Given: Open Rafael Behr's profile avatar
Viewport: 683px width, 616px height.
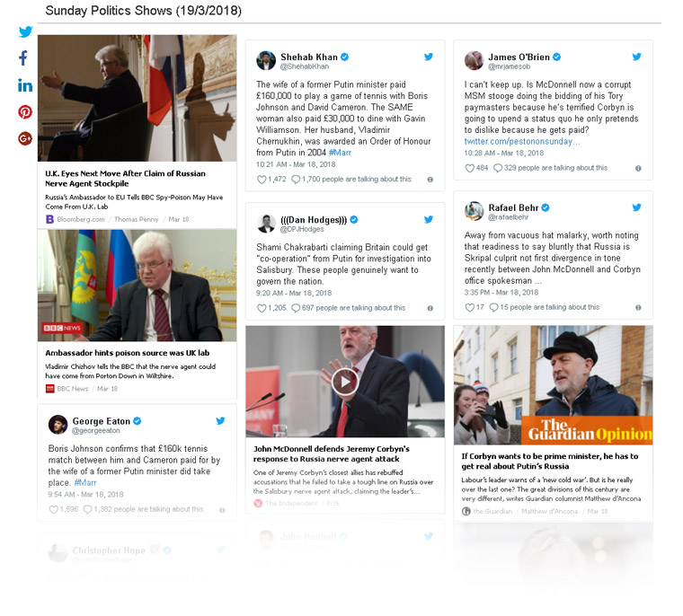Looking at the screenshot, I should [474, 211].
